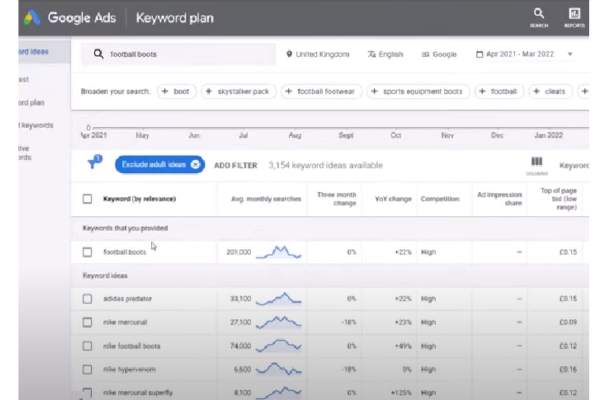Remove the Exclude adult ideas filter chip

point(195,164)
